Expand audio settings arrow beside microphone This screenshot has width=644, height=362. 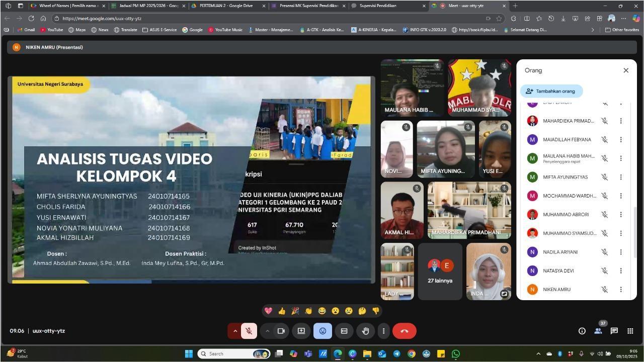[235, 331]
